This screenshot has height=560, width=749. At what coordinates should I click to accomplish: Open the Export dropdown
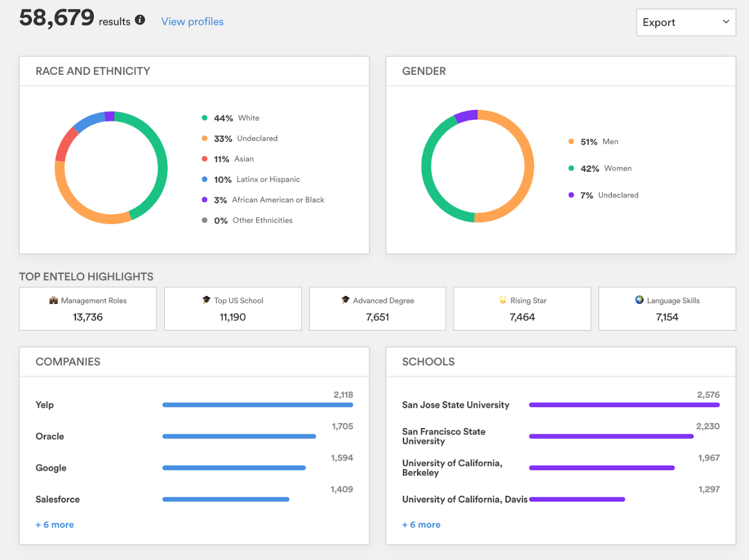686,23
